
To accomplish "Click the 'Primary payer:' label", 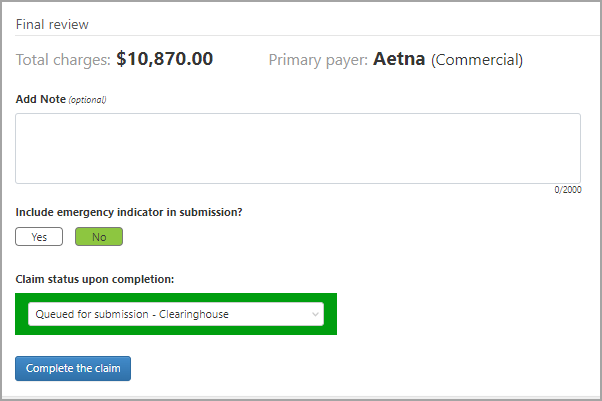I will 318,60.
